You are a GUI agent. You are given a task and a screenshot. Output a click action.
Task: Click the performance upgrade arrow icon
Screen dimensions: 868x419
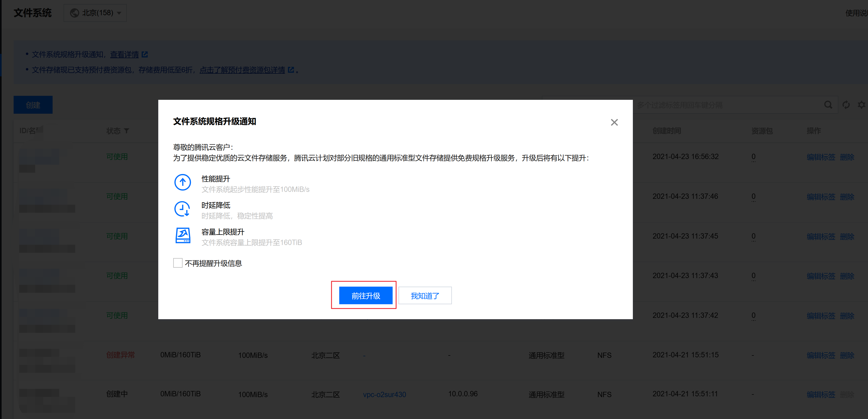click(183, 183)
